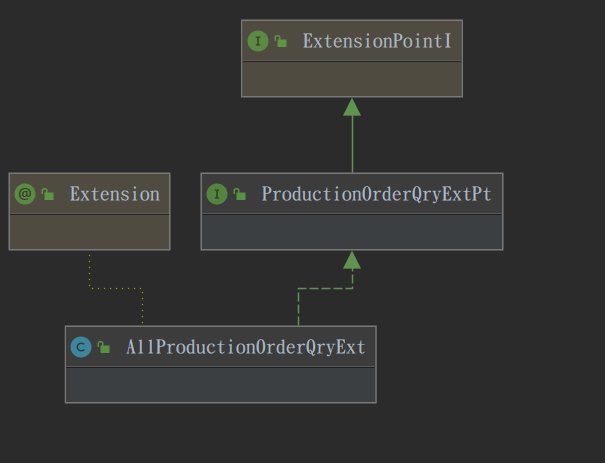
Task: Click the green lock icon on ExtensionPointI
Action: coord(281,41)
